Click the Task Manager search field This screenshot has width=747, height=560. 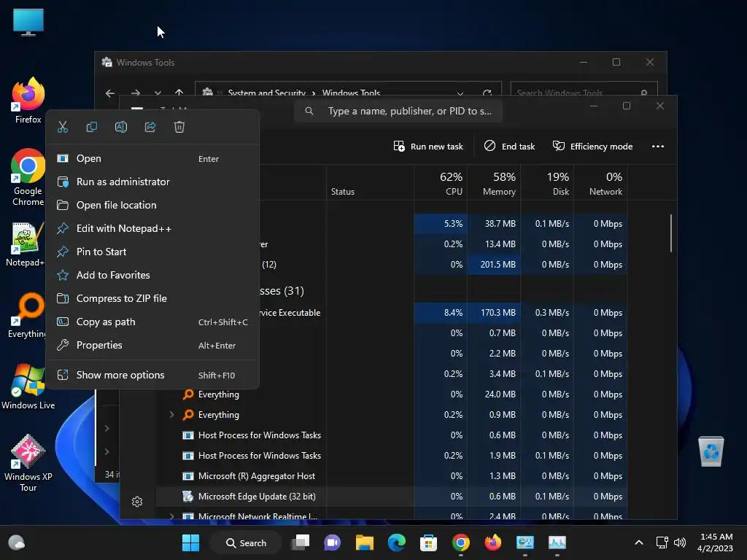[x=398, y=112]
